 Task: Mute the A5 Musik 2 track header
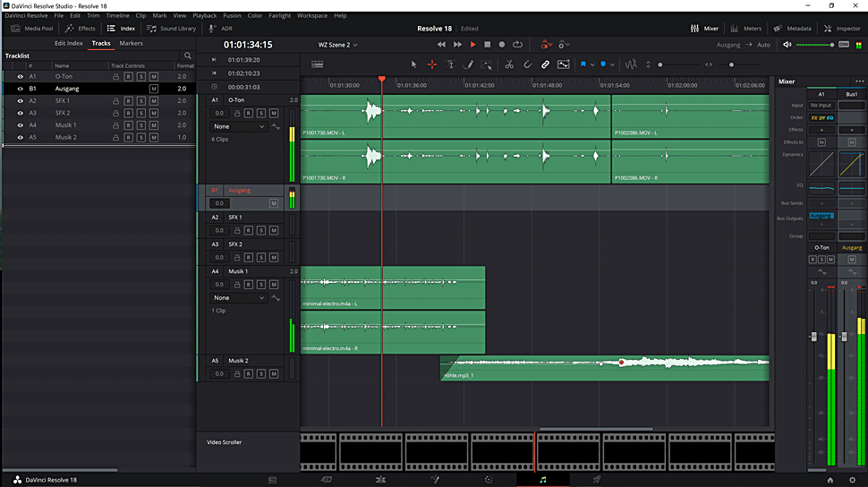tap(274, 374)
